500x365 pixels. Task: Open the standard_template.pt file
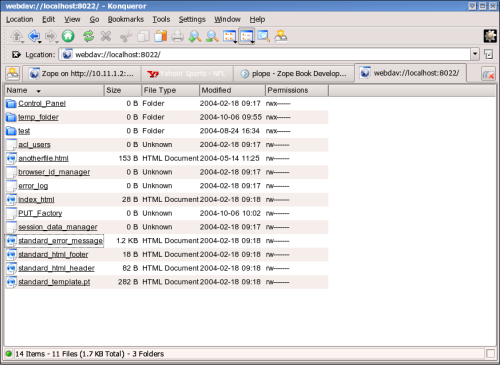coord(54,282)
